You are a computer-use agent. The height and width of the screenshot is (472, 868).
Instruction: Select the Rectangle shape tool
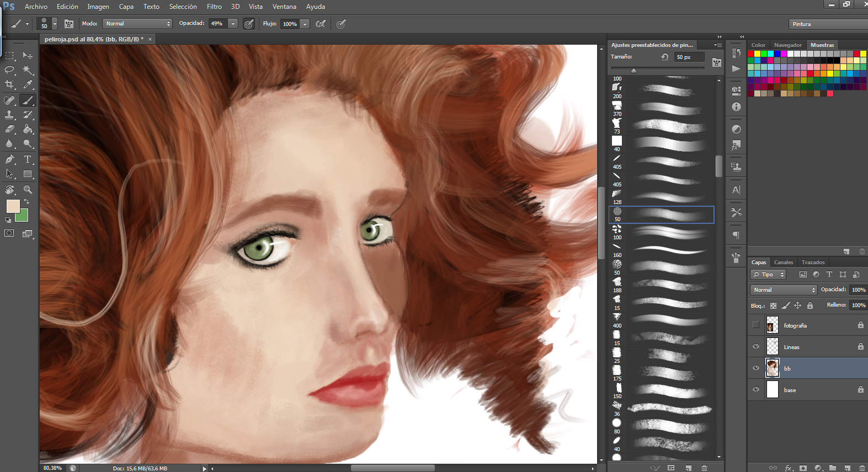28,174
